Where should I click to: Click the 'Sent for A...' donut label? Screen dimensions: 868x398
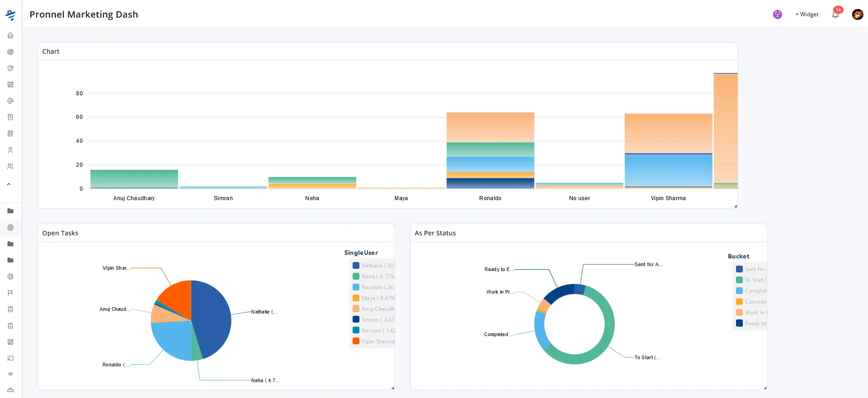point(649,264)
